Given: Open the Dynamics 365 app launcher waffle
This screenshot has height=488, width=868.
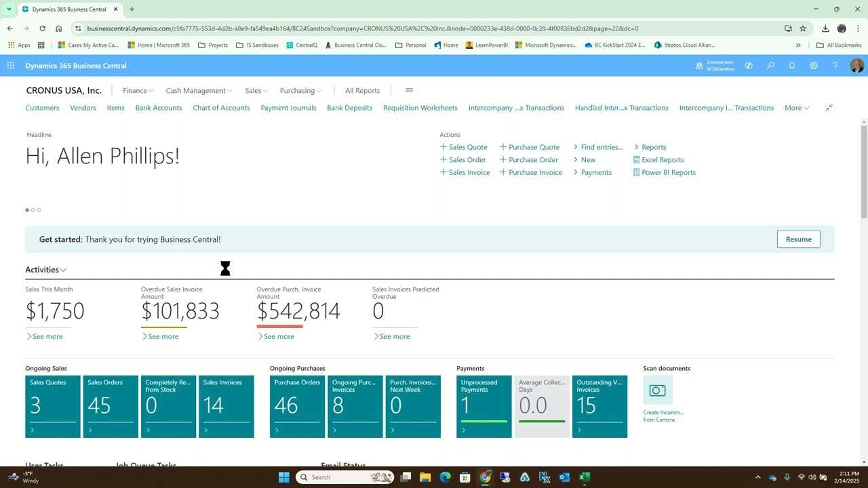Looking at the screenshot, I should click(10, 66).
